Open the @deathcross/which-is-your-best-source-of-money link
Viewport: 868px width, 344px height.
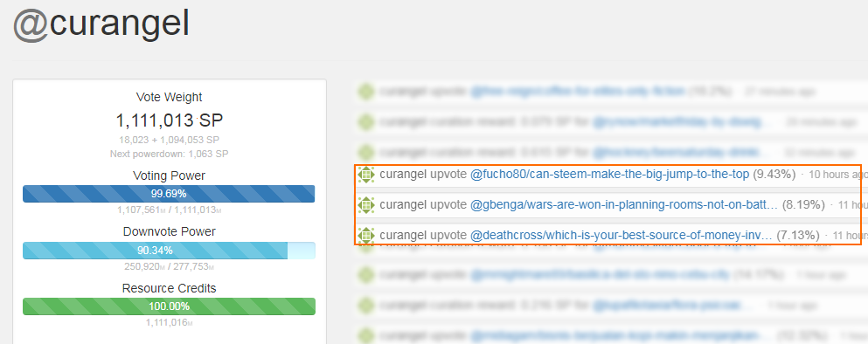click(x=621, y=236)
